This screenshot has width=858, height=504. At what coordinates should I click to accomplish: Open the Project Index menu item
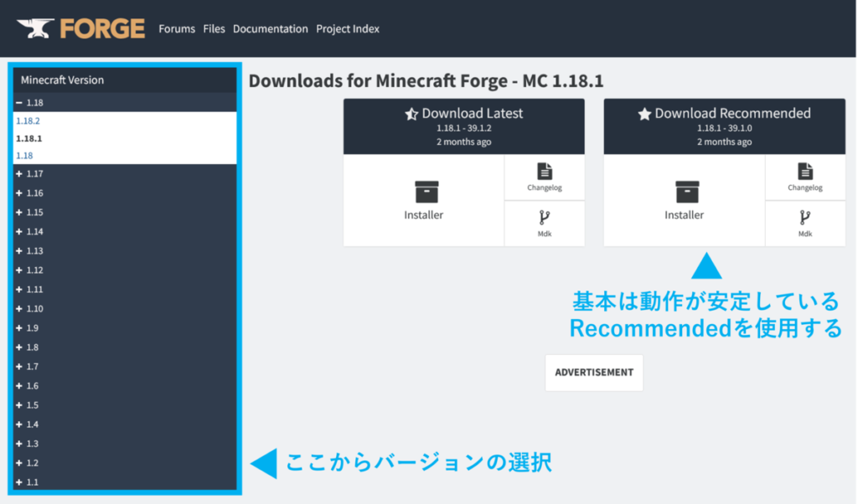pos(348,28)
